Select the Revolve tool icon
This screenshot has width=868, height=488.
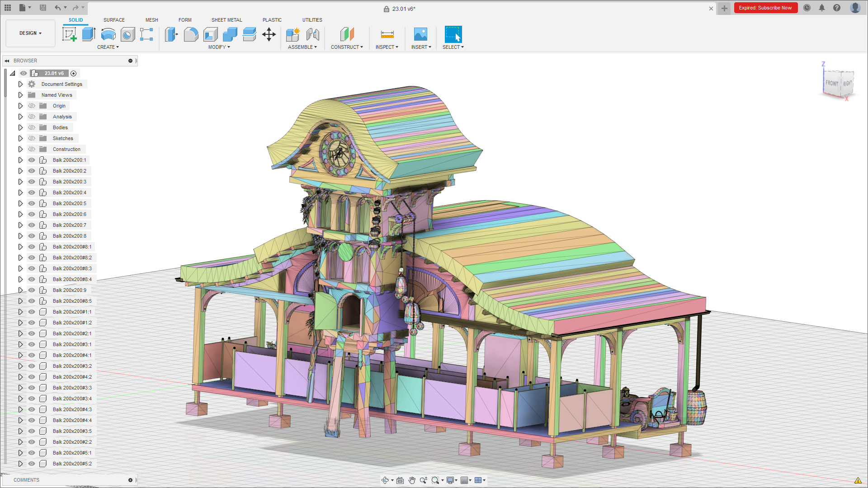pos(108,34)
